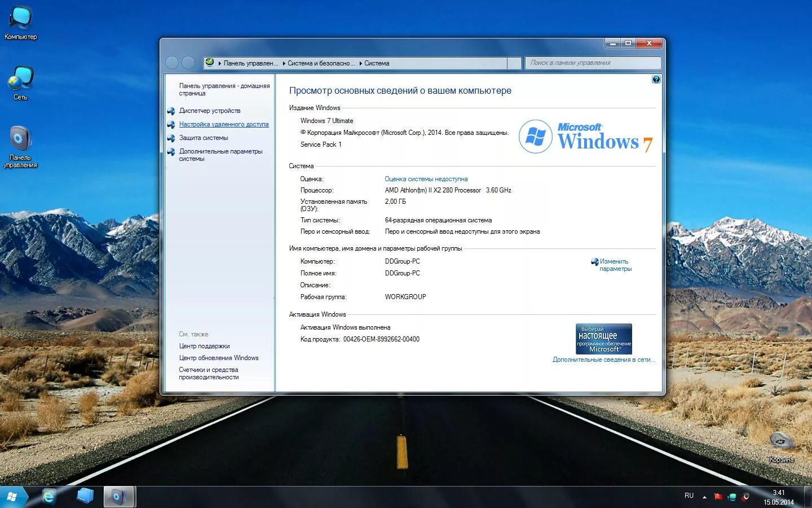Open Защита системы link
Image resolution: width=812 pixels, height=508 pixels.
click(x=204, y=138)
